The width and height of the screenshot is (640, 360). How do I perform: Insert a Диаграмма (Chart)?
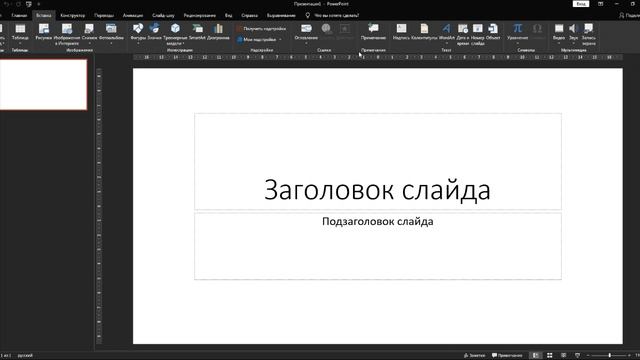pyautogui.click(x=218, y=32)
